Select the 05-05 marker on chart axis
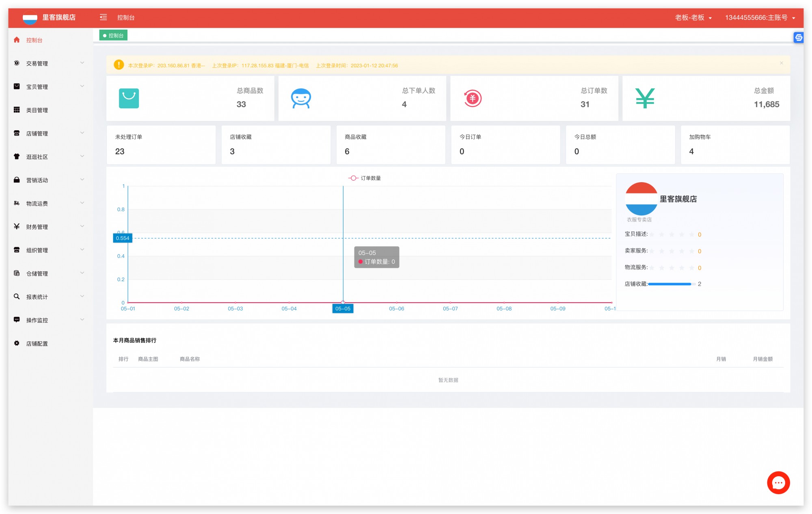The image size is (812, 514). [x=343, y=309]
